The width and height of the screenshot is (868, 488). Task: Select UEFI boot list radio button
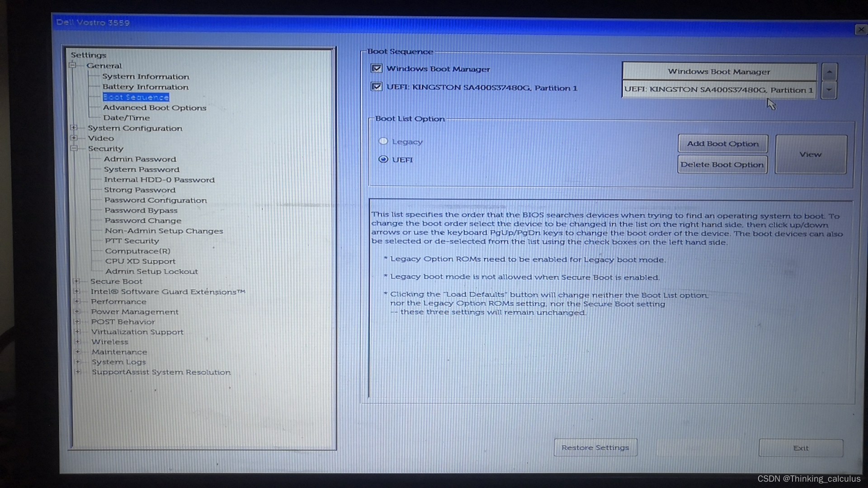pos(383,160)
